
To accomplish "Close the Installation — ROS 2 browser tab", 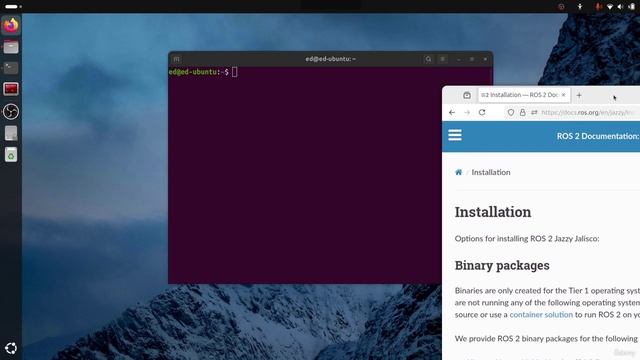I will click(x=564, y=95).
